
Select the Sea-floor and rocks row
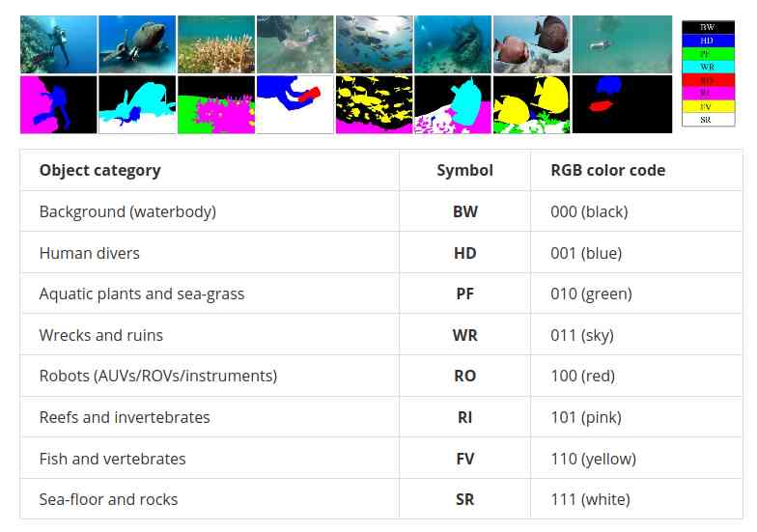coord(381,499)
